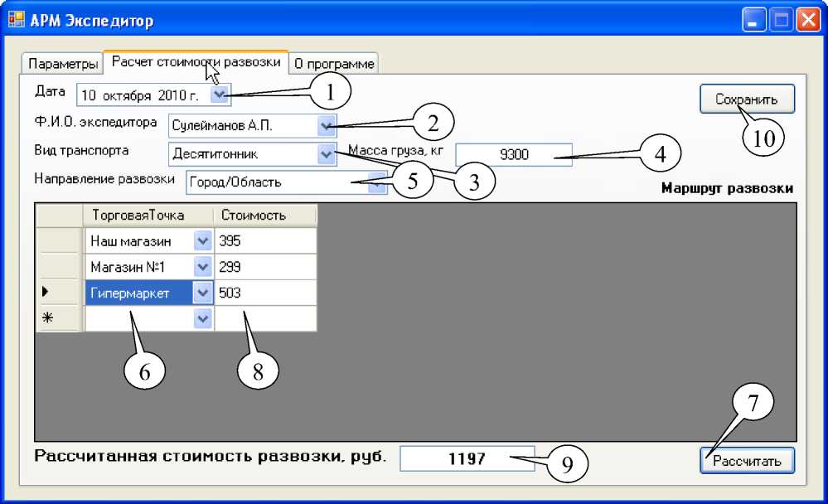The height and width of the screenshot is (504, 828).
Task: Open the Дата picker dropdown arrow
Action: coord(219,95)
